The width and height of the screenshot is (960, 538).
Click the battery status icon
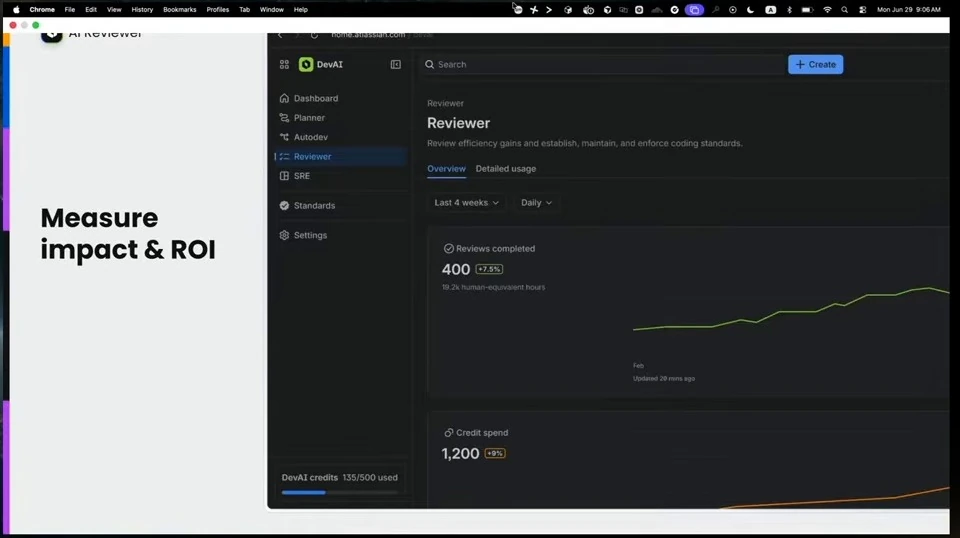coord(808,10)
